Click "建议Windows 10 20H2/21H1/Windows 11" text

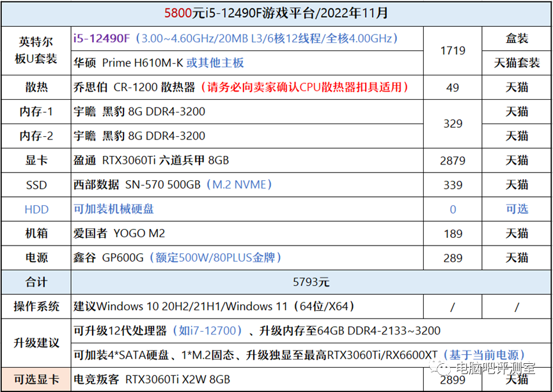214,306
